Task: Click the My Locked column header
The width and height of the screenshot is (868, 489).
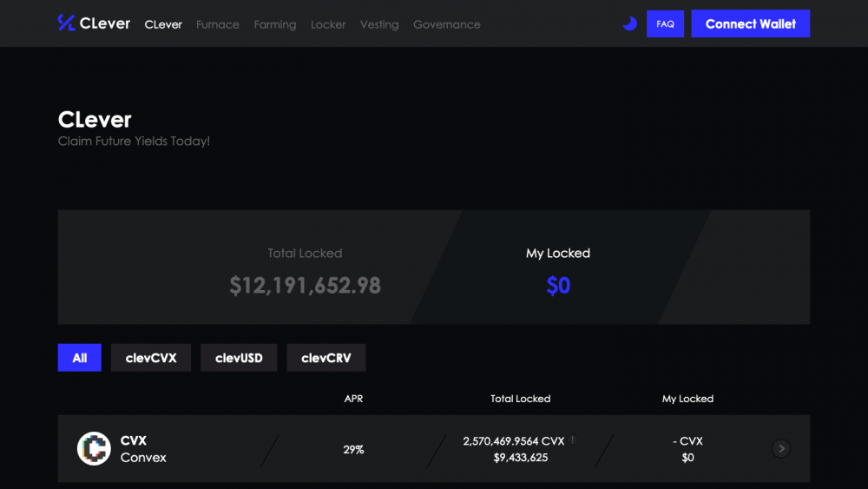Action: (x=687, y=399)
